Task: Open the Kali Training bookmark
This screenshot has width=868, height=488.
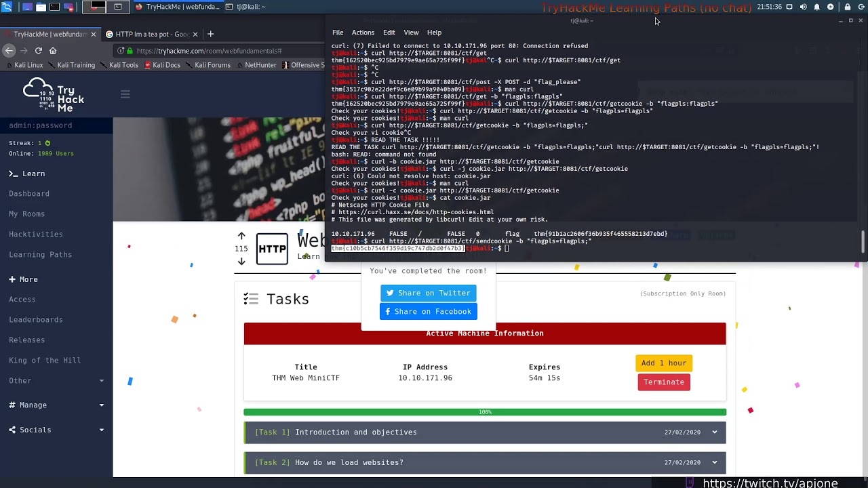Action: (x=71, y=65)
